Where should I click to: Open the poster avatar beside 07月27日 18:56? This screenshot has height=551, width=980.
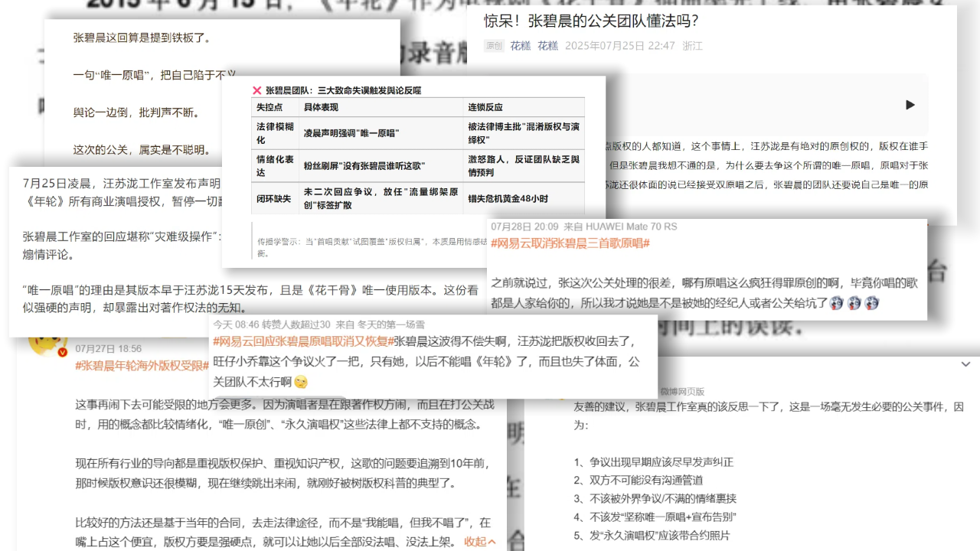(x=47, y=344)
